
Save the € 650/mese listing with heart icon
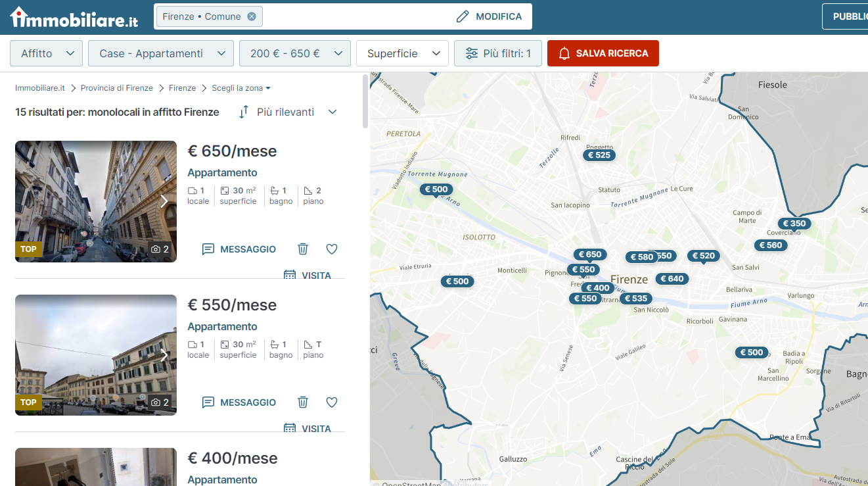(x=332, y=249)
